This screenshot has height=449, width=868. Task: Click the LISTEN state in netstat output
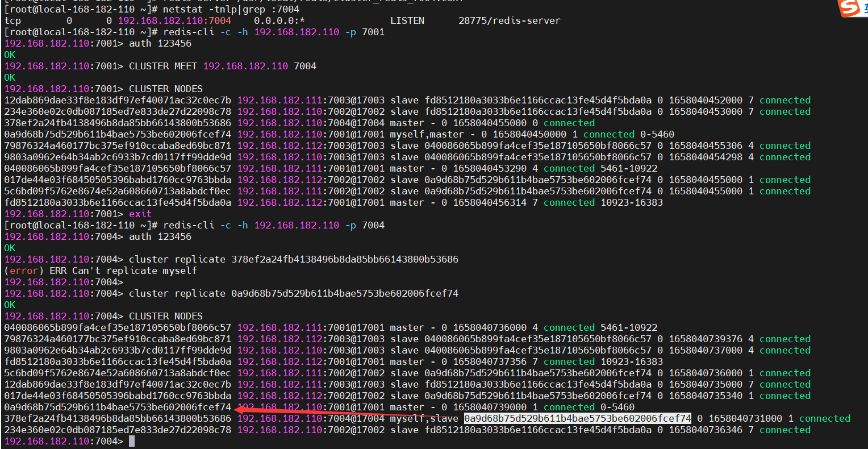click(x=407, y=20)
